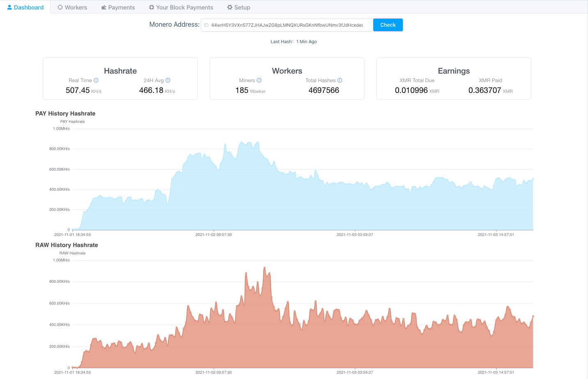
Task: Click the Real Time hashrate value 507.45
Action: pos(78,90)
